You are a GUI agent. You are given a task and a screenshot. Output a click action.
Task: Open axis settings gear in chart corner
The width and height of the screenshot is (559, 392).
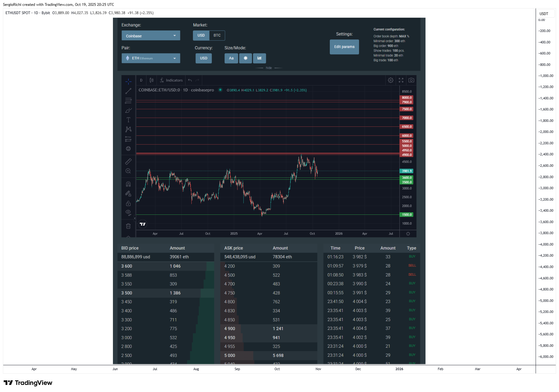tap(408, 234)
